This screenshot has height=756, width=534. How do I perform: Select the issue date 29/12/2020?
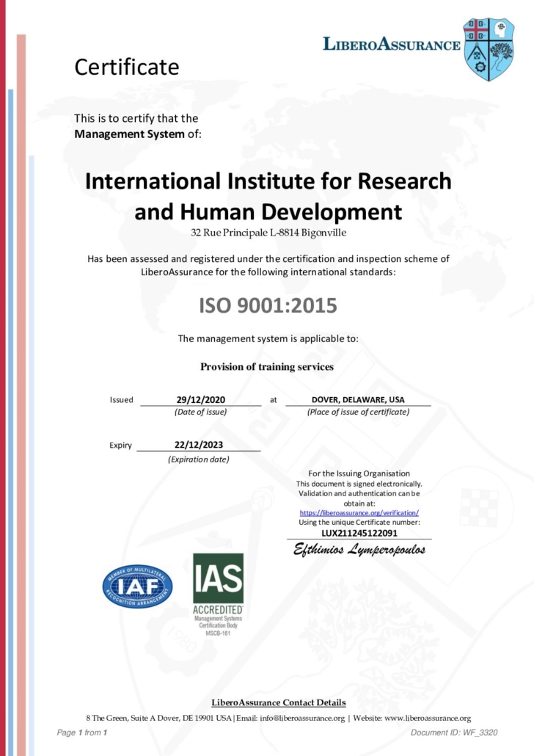[200, 400]
